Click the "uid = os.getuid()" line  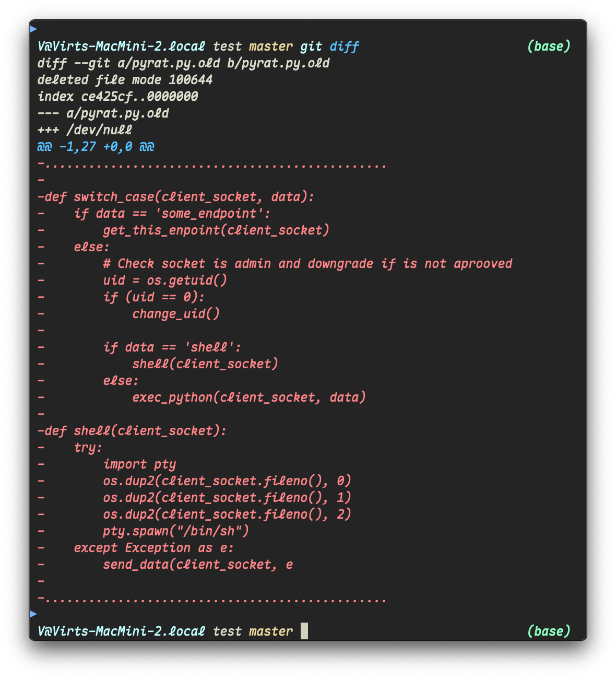click(x=165, y=280)
